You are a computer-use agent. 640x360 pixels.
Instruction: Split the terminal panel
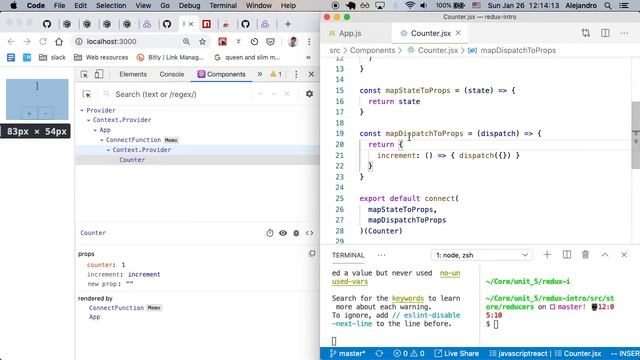(x=567, y=255)
